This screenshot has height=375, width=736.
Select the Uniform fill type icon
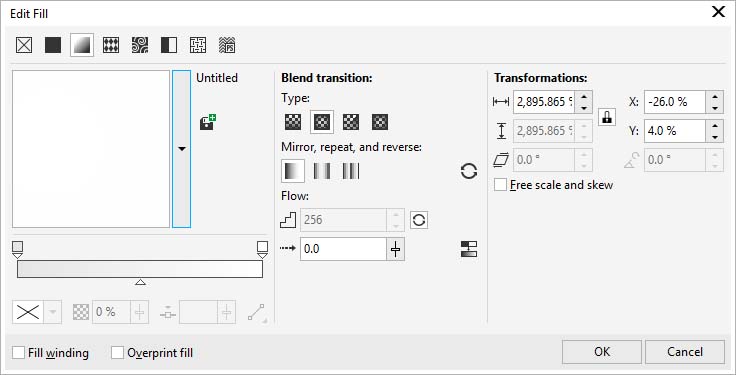coord(53,45)
